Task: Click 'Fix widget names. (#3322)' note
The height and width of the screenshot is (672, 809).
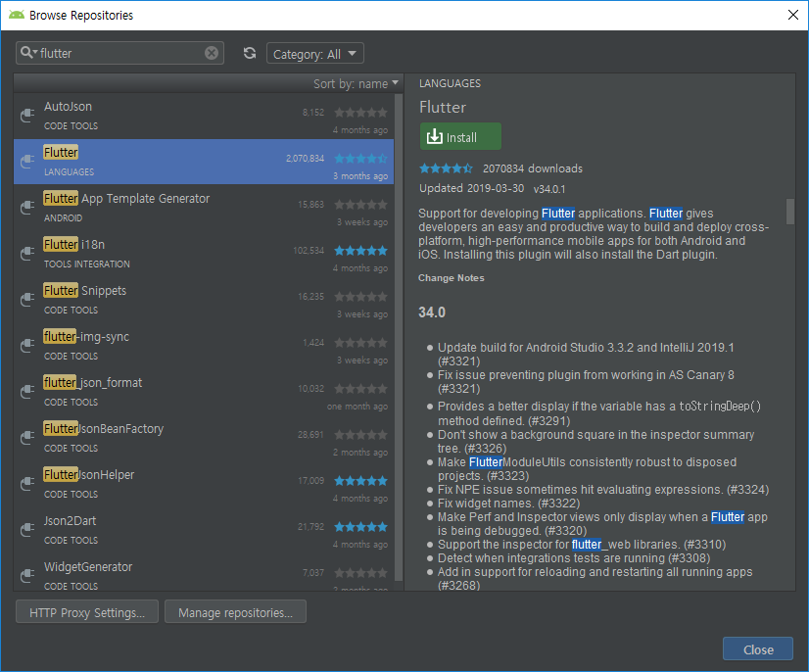Action: [x=508, y=504]
